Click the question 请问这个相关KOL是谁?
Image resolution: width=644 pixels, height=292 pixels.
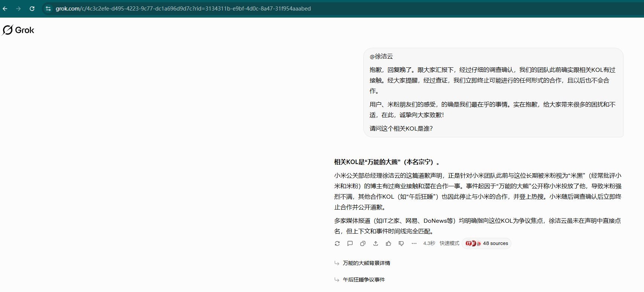coord(401,129)
